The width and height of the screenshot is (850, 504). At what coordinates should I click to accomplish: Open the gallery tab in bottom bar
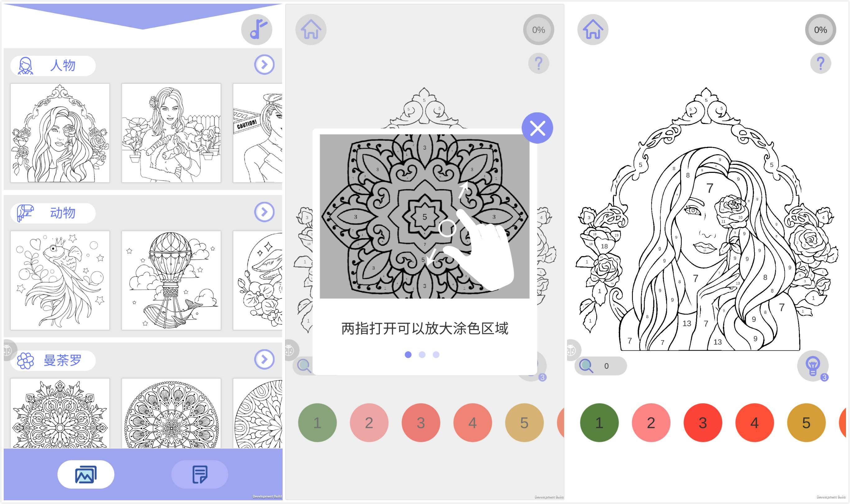pos(86,475)
